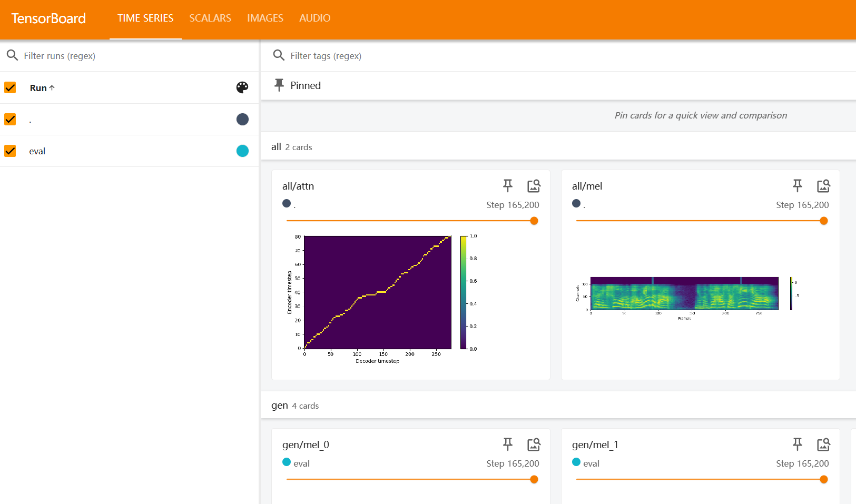Click 'Pin cards for a quick view' hint text
The image size is (856, 504).
pyautogui.click(x=701, y=115)
